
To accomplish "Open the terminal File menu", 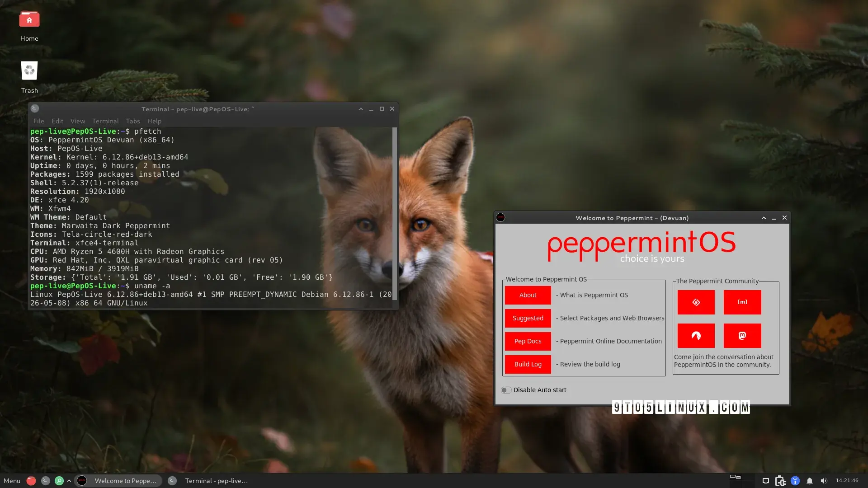I will tap(39, 121).
